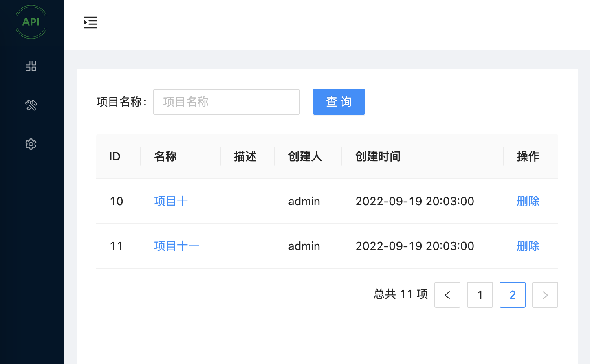Open the settings gear in sidebar

pyautogui.click(x=31, y=144)
